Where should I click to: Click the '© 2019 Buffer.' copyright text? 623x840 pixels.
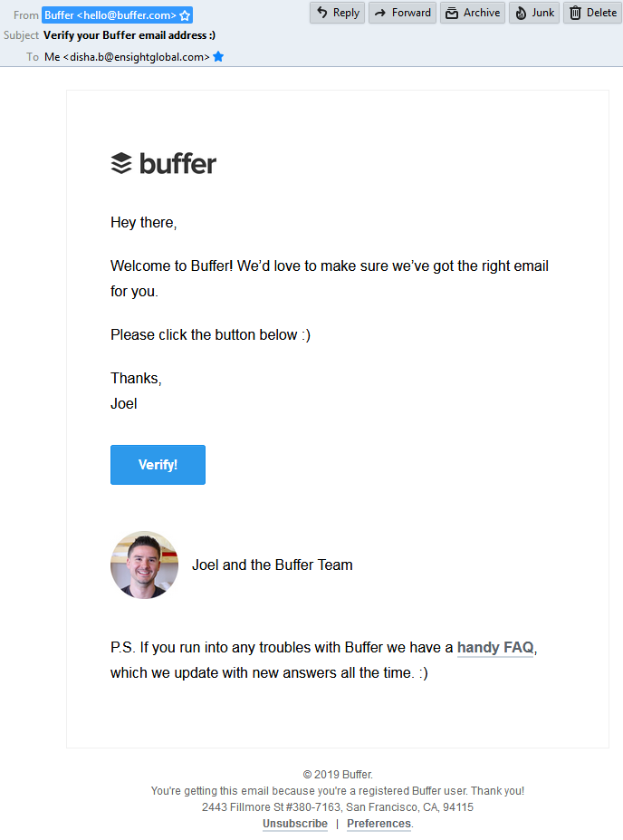(x=337, y=775)
